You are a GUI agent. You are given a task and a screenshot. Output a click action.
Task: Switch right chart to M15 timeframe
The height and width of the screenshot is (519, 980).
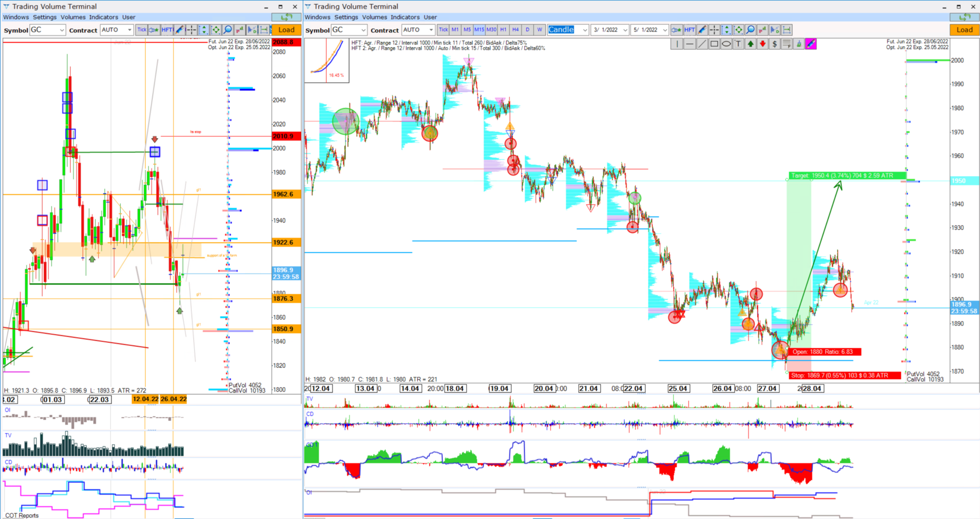480,30
